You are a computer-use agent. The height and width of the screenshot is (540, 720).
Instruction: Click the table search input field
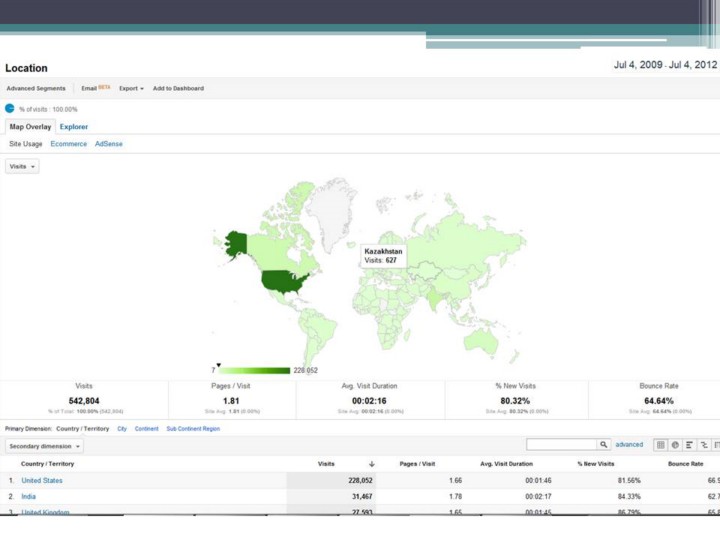[x=561, y=445]
